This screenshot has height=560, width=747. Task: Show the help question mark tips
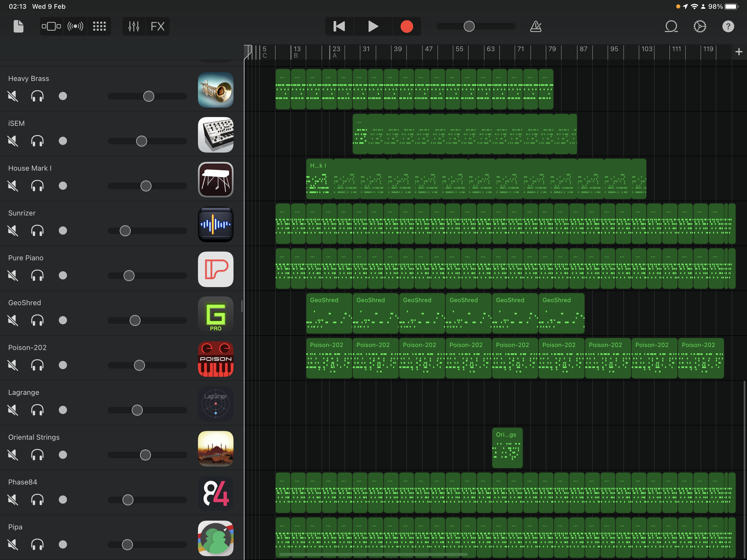pos(728,26)
